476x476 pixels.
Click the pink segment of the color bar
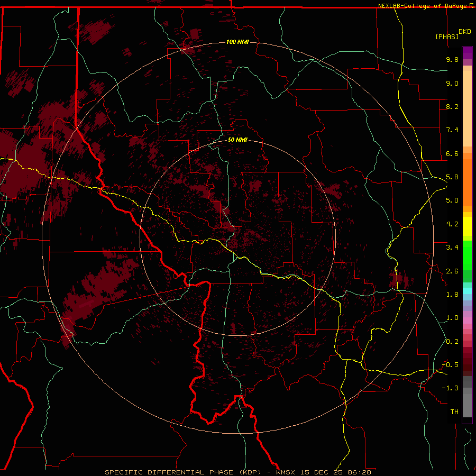pyautogui.click(x=467, y=321)
